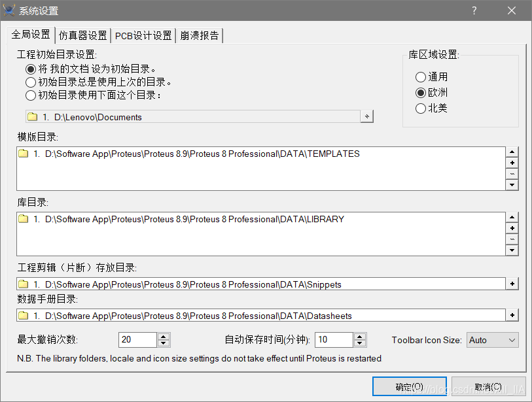Increase 自动保存时间 with up arrow
This screenshot has width=532, height=402.
coord(360,336)
